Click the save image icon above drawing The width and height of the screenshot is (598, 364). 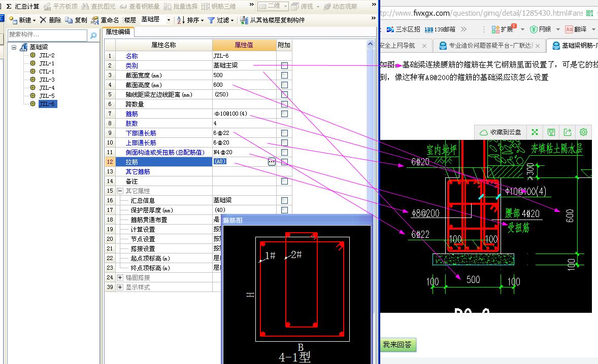click(x=551, y=132)
